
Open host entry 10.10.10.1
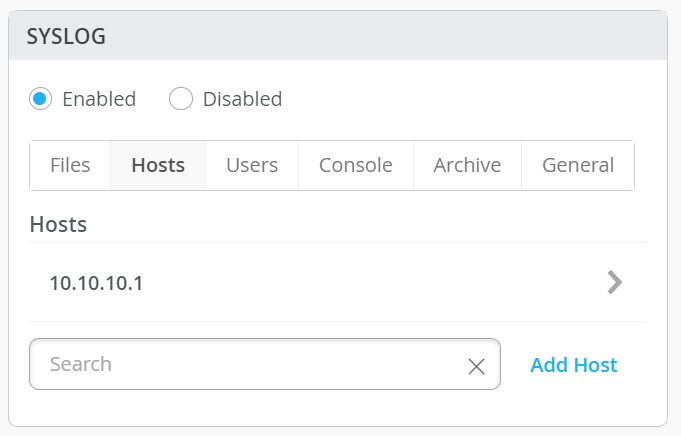click(96, 283)
